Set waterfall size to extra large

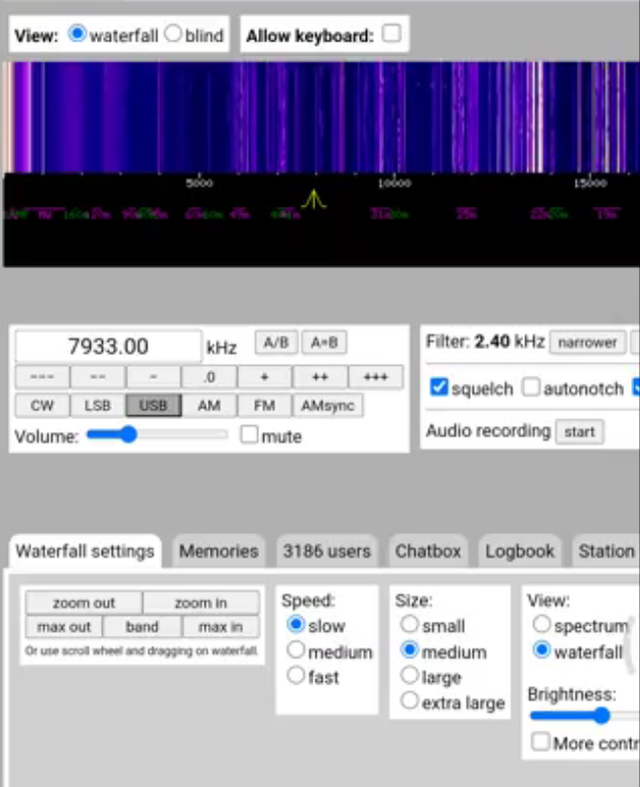tap(410, 701)
